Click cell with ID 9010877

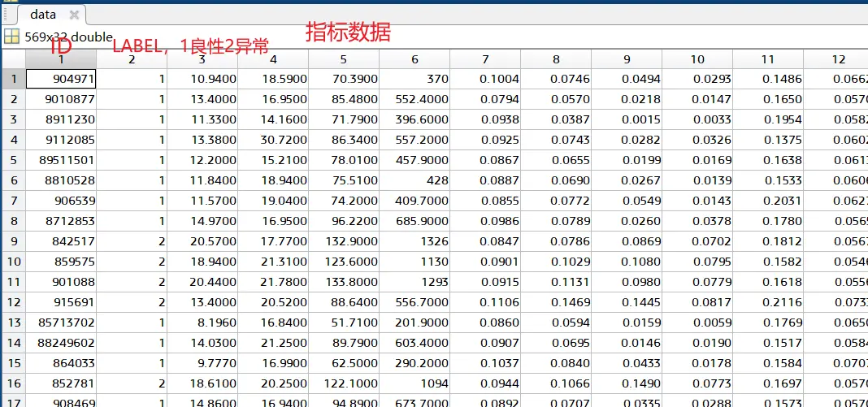click(61, 100)
